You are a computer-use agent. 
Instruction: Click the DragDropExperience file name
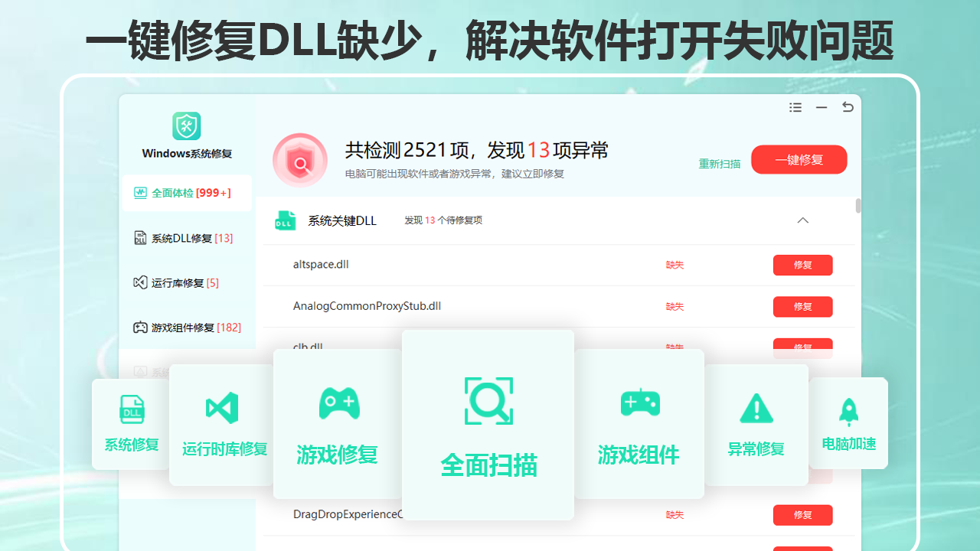tap(348, 514)
